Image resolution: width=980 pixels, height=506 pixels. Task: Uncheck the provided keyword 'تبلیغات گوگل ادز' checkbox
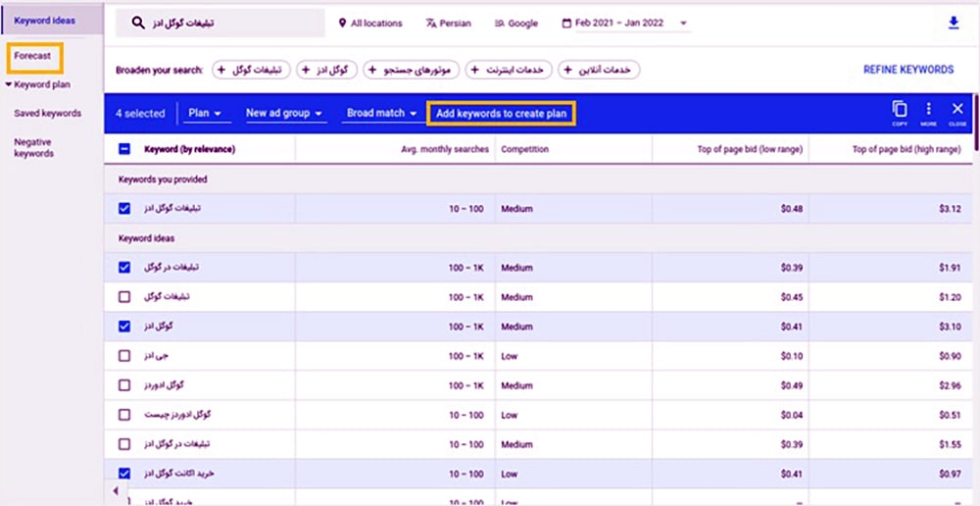click(x=124, y=208)
